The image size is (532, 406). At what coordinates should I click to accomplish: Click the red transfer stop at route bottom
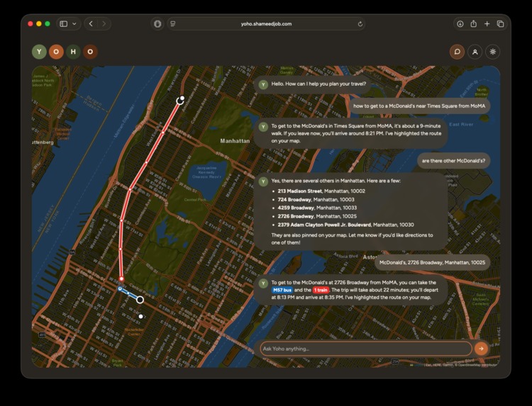tap(121, 279)
